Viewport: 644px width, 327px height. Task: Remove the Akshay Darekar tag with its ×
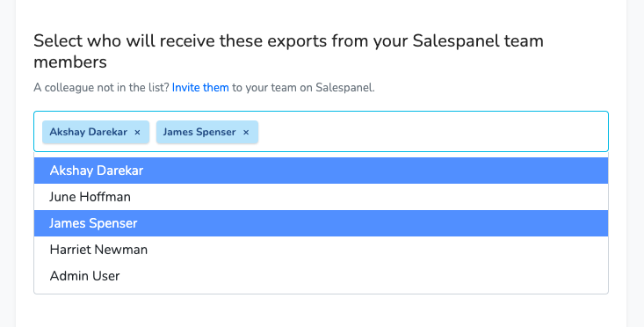click(x=137, y=132)
